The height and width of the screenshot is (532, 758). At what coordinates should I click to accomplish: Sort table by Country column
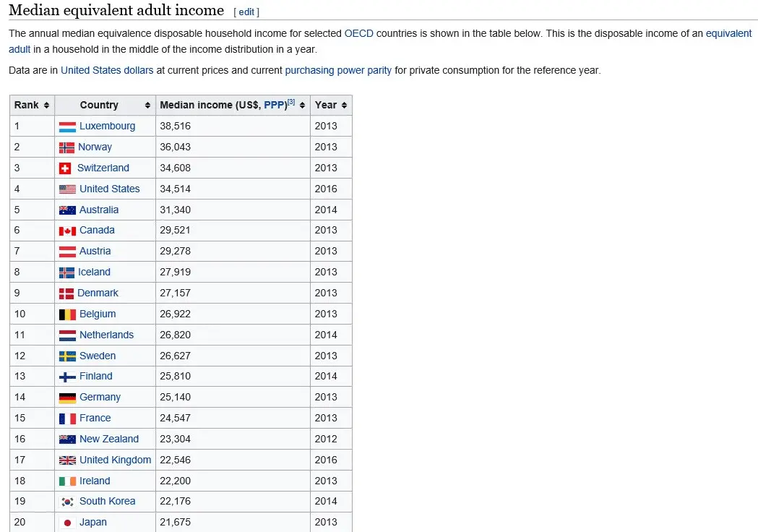(x=147, y=105)
